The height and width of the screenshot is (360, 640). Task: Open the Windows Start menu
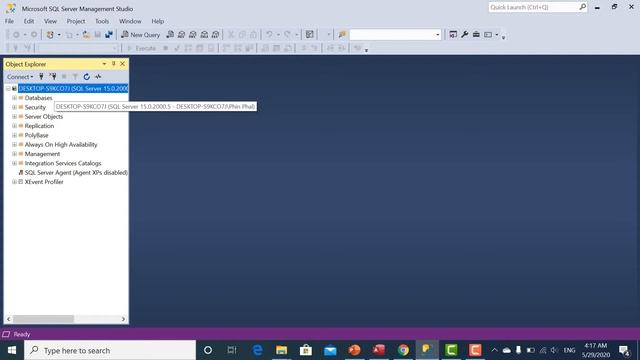pyautogui.click(x=12, y=350)
